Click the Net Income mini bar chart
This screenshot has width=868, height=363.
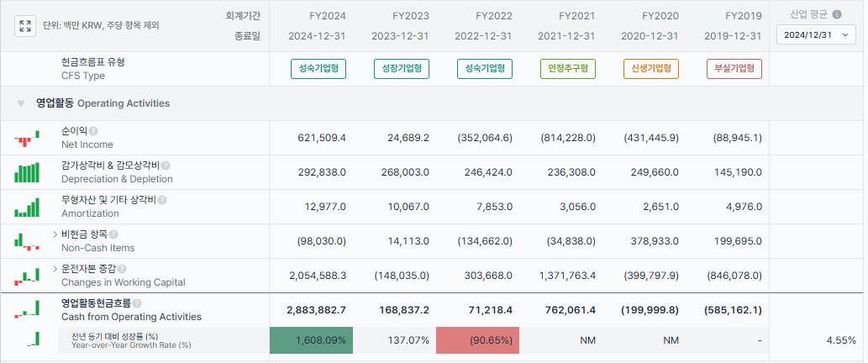tap(27, 138)
